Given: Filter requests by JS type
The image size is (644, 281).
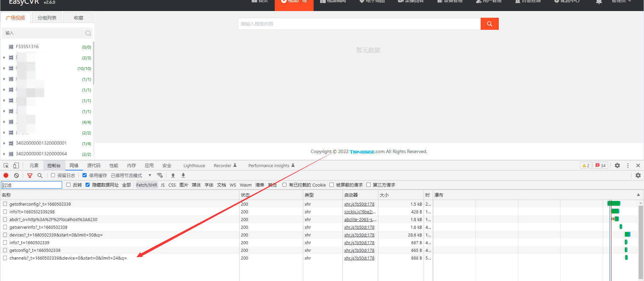Looking at the screenshot, I should coord(163,185).
